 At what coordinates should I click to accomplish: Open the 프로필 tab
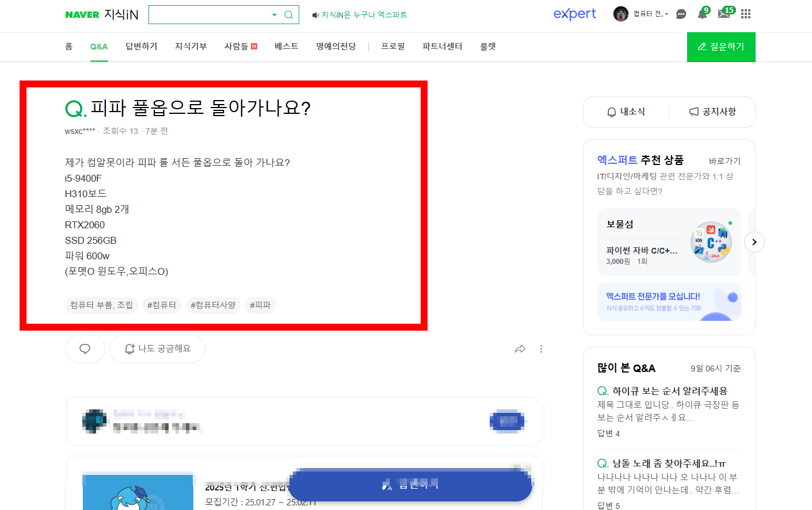click(393, 47)
